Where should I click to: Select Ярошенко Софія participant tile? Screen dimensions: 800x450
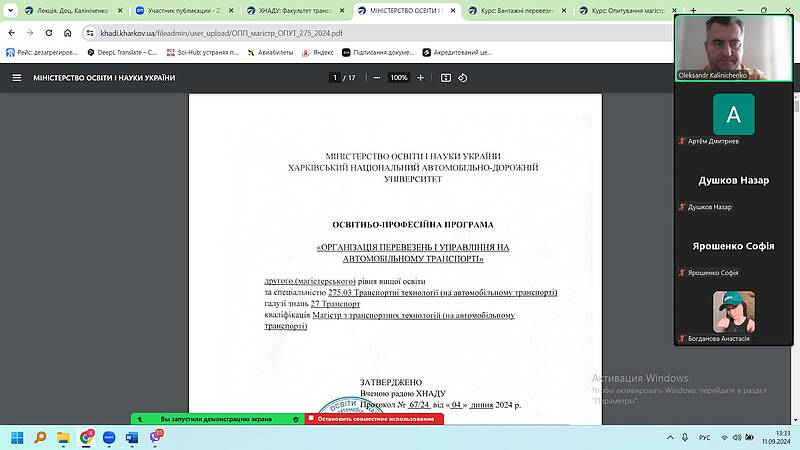tap(733, 248)
